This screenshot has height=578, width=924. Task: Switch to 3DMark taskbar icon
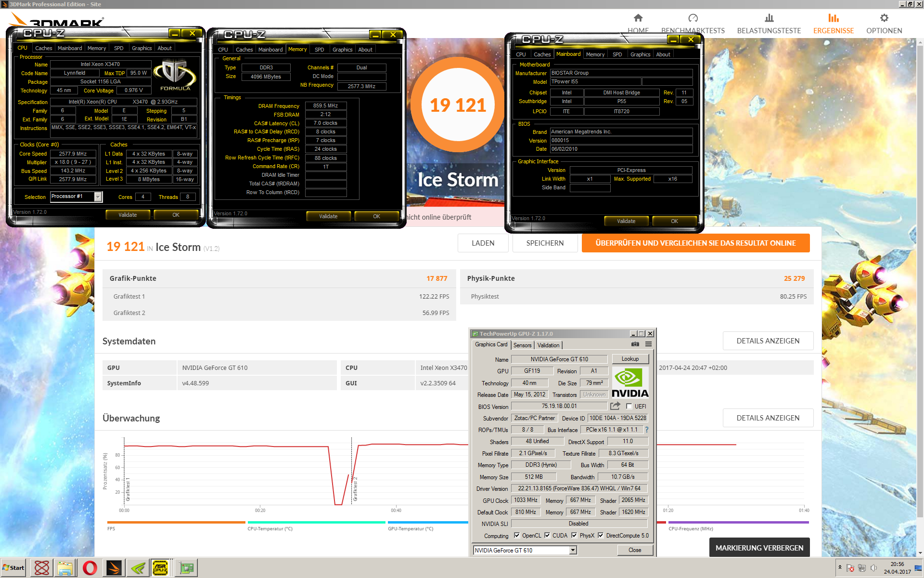click(x=114, y=568)
